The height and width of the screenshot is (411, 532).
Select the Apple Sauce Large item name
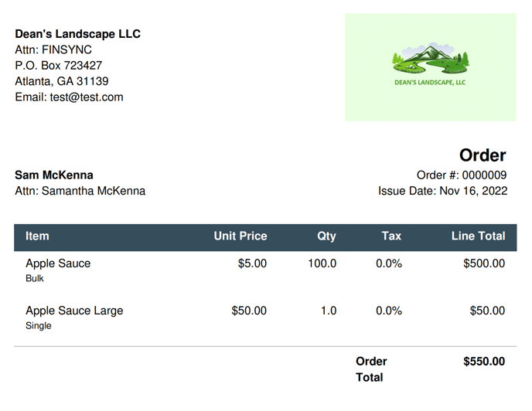point(74,311)
